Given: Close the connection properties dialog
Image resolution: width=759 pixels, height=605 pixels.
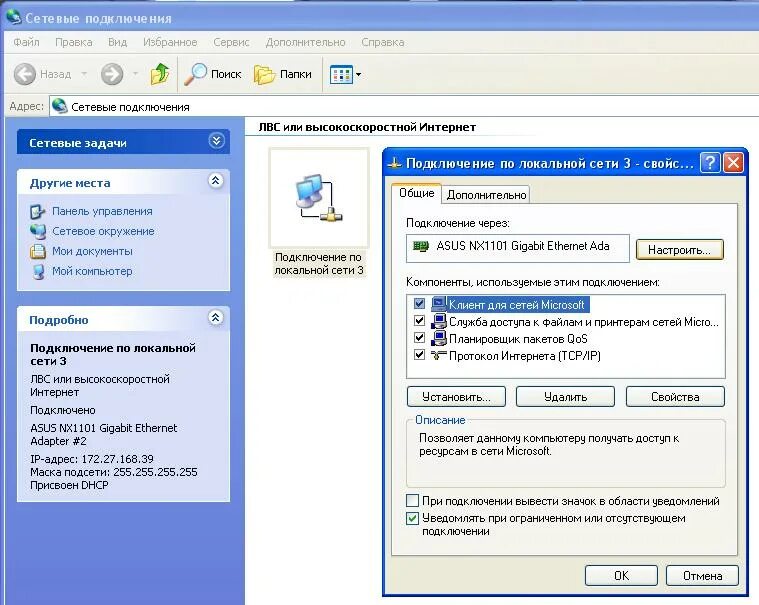Looking at the screenshot, I should coord(733,163).
